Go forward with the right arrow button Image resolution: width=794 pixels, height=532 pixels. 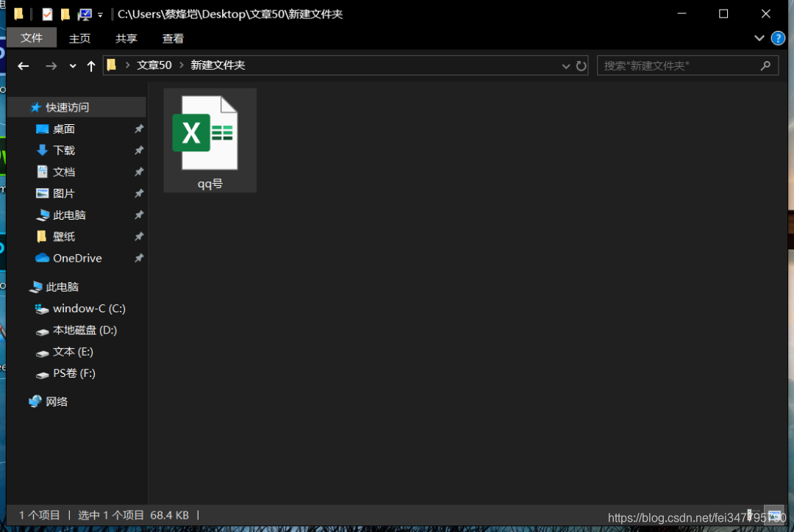pyautogui.click(x=51, y=66)
